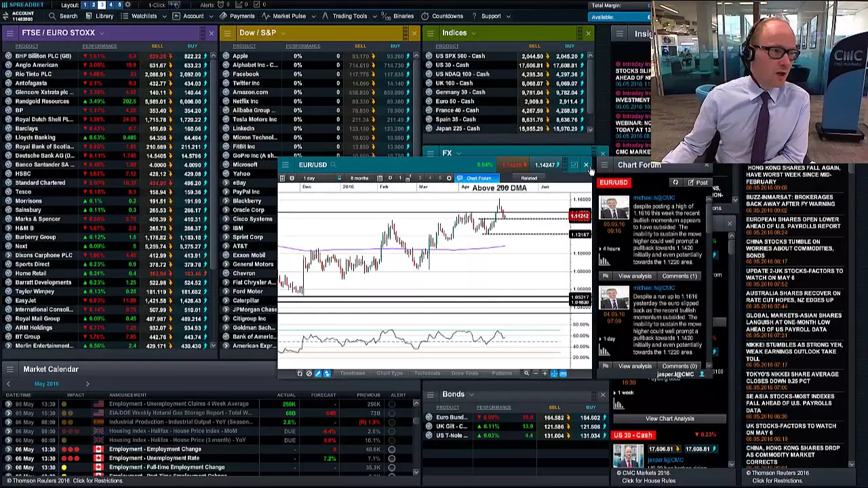Open the Market Calendar panel menu
This screenshot has height=488, width=868.
[9, 369]
